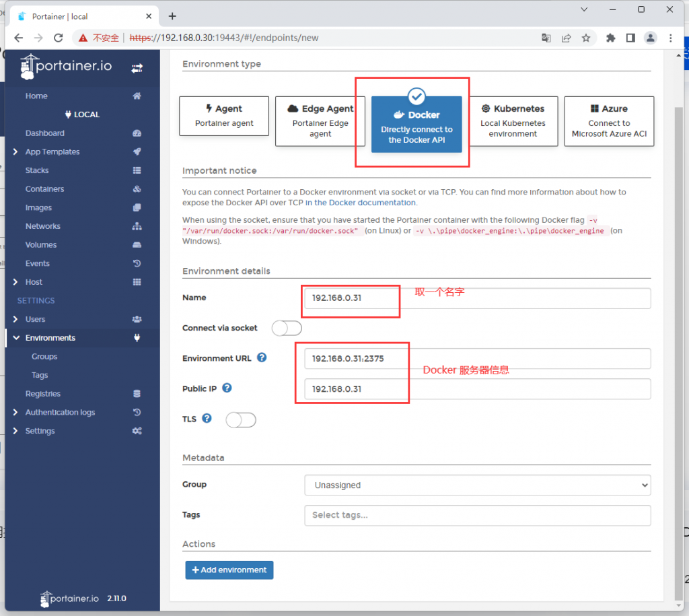Open Chrome three-dot menu

[x=671, y=38]
